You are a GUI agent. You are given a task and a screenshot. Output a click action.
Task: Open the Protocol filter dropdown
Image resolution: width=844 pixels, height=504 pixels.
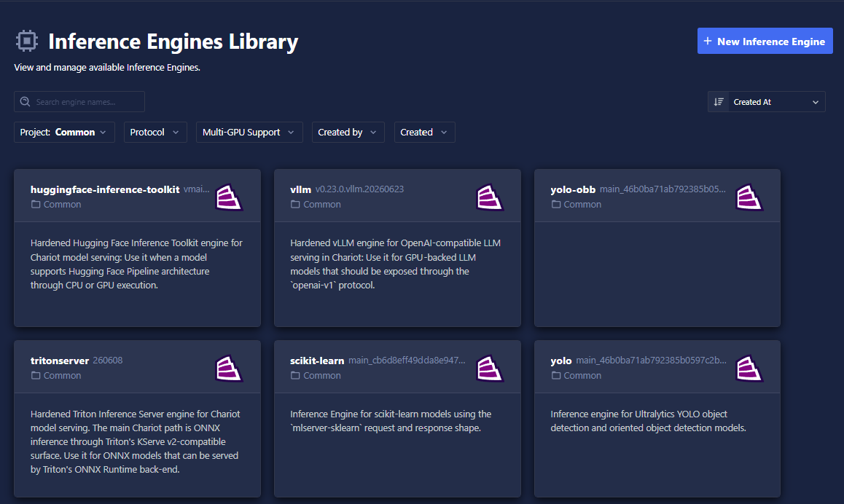point(155,133)
